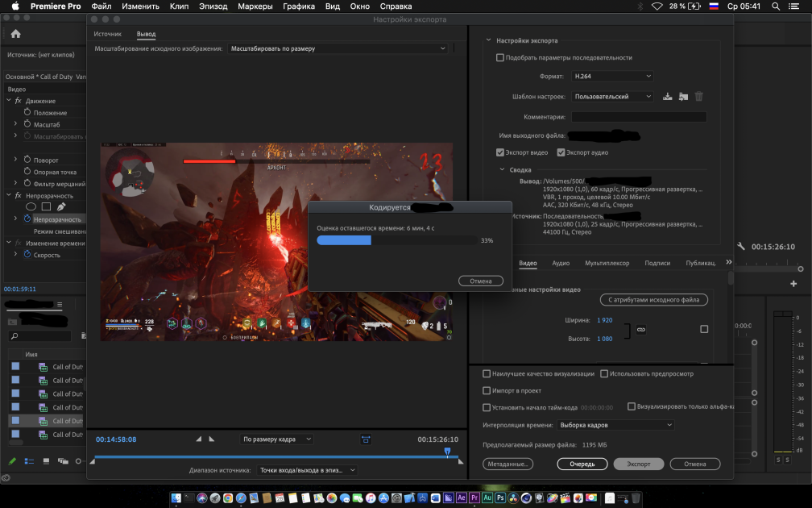812x508 pixels.
Task: Switch to the Аудио tab
Action: [x=561, y=263]
